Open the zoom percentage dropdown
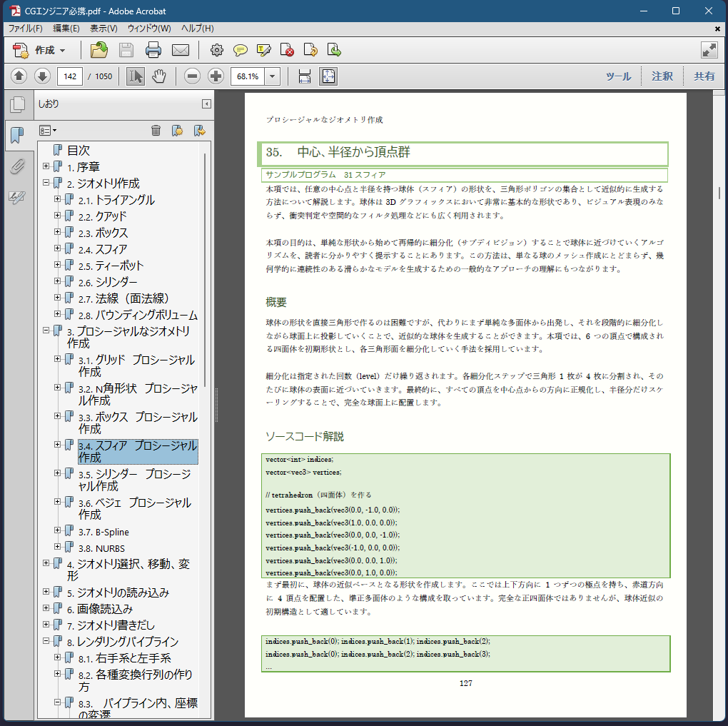This screenshot has width=728, height=726. pyautogui.click(x=272, y=76)
